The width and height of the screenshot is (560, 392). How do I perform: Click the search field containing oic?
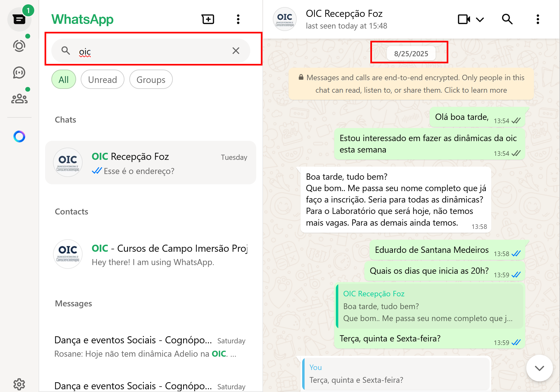tap(151, 51)
